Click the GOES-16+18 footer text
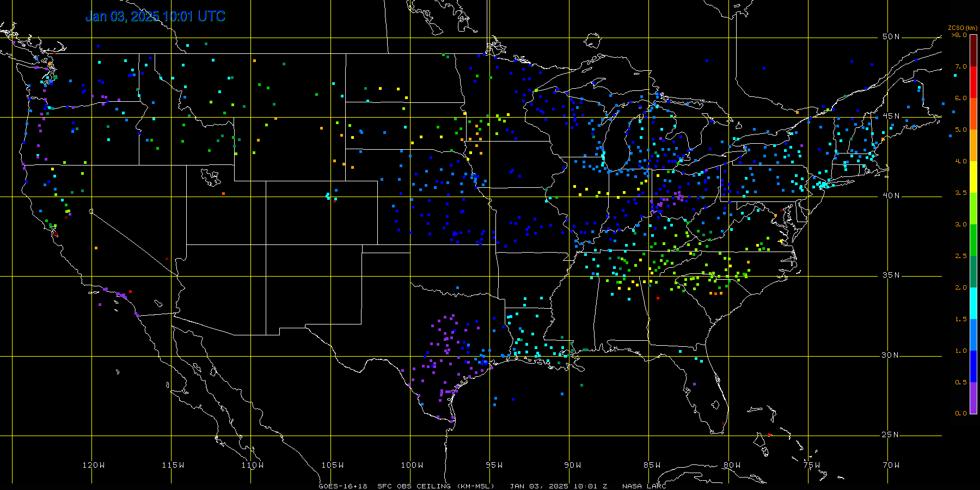The height and width of the screenshot is (490, 980). [343, 486]
